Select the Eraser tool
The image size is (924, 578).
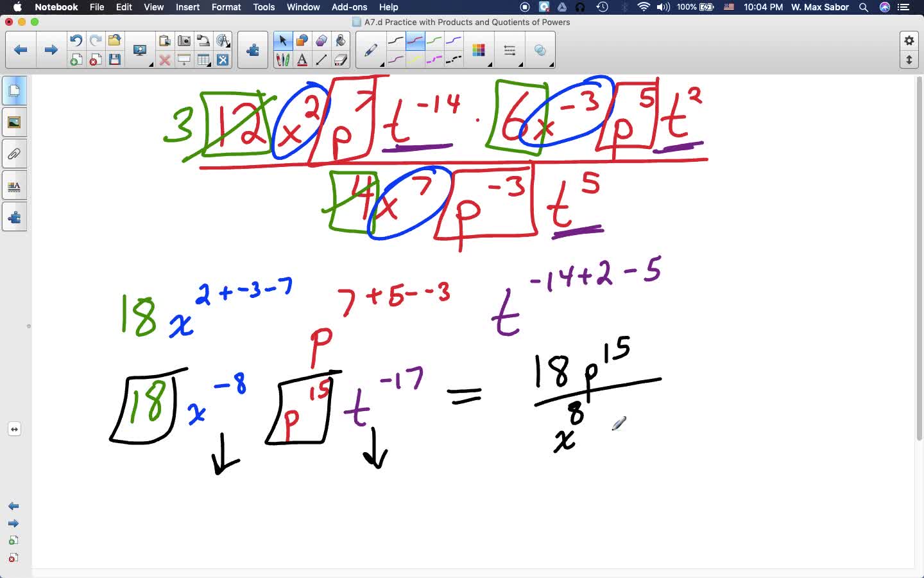(341, 60)
